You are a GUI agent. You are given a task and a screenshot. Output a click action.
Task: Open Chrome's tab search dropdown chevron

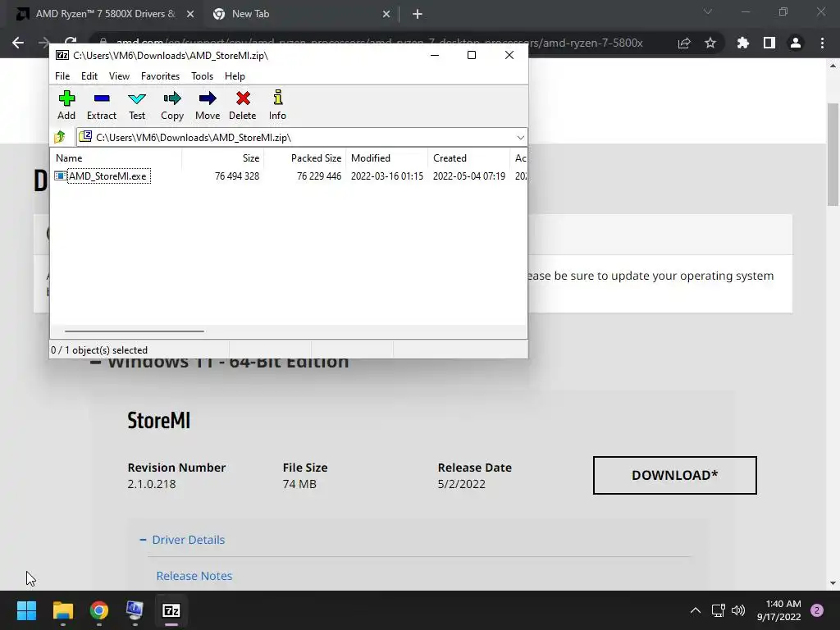pyautogui.click(x=708, y=11)
